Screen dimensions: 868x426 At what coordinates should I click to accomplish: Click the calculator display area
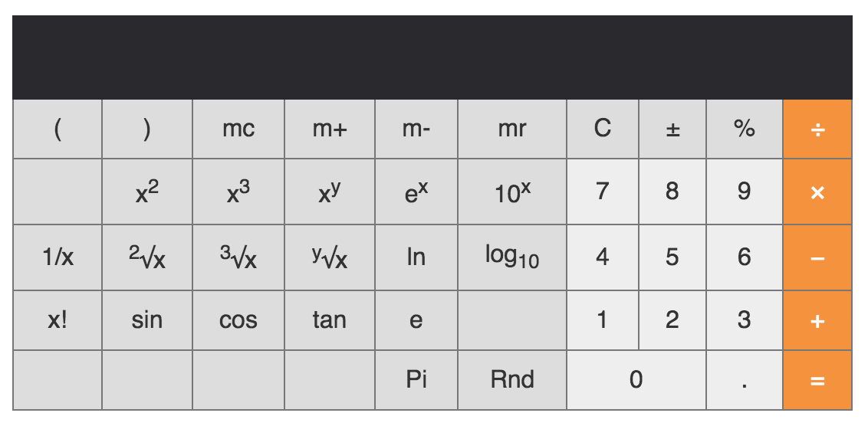432,57
